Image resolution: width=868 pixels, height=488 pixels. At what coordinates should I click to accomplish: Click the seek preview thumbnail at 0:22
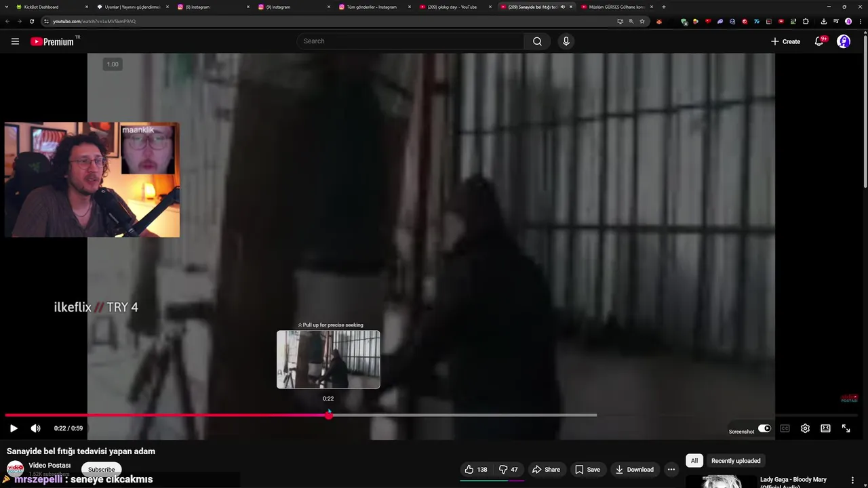click(x=328, y=359)
